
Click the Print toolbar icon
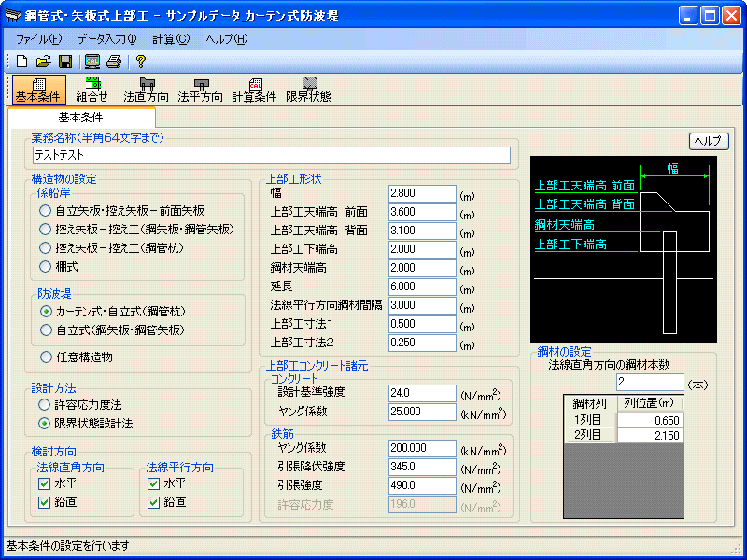[x=114, y=62]
